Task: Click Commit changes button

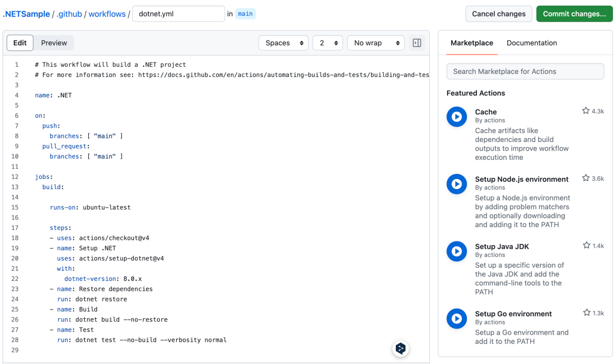Action: coord(574,14)
